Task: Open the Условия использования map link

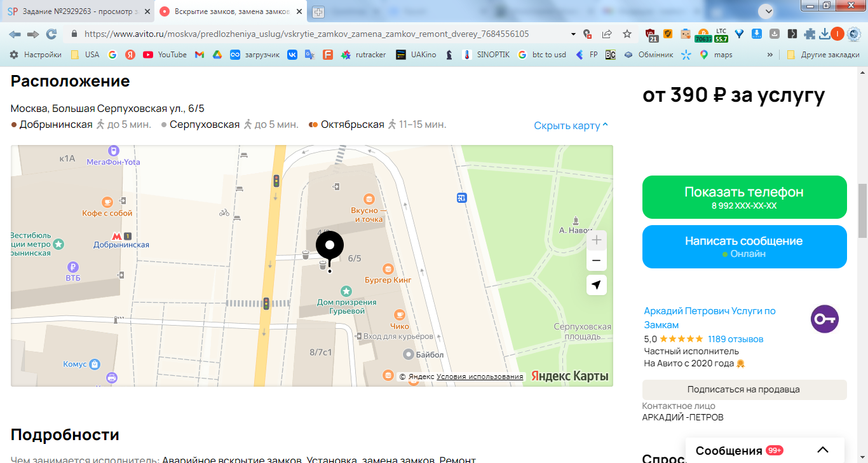Action: [x=480, y=377]
